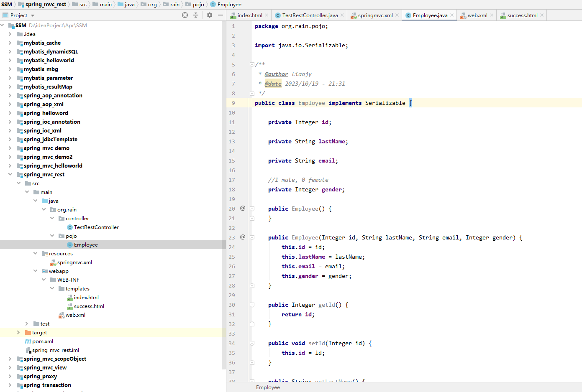Viewport: 582px width, 392px height.
Task: Collapse the SSM root node
Action: tap(3, 25)
